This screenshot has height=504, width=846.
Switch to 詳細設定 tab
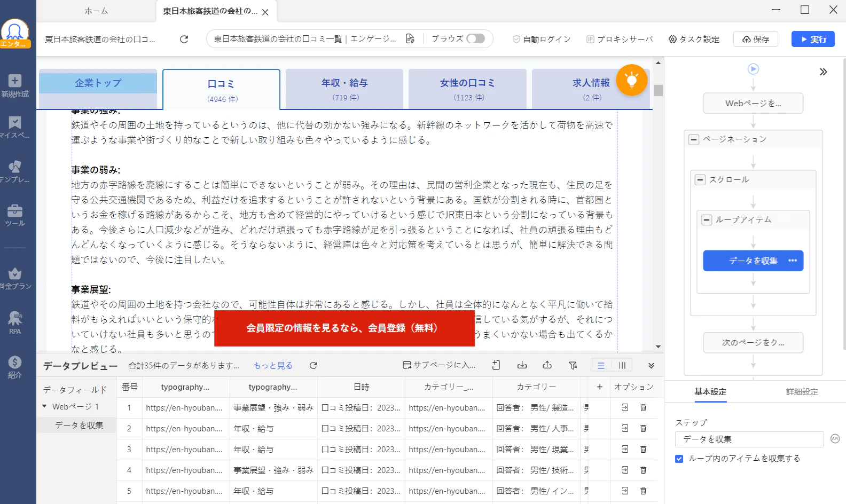[x=802, y=391]
